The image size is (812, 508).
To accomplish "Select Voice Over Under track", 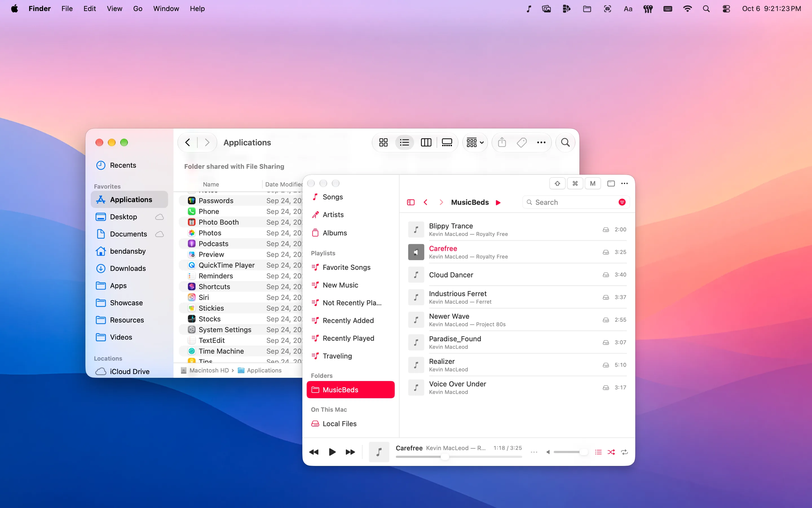I will point(517,387).
